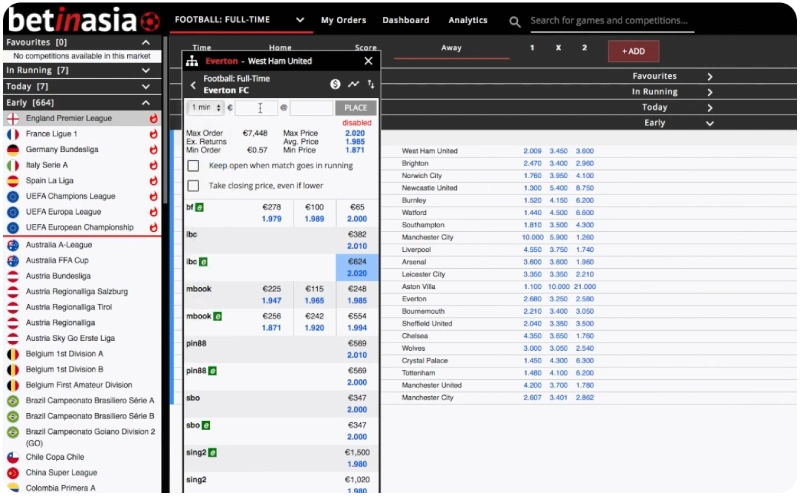Click odds 2.009 for West Ham United row
The height and width of the screenshot is (496, 800).
(532, 151)
